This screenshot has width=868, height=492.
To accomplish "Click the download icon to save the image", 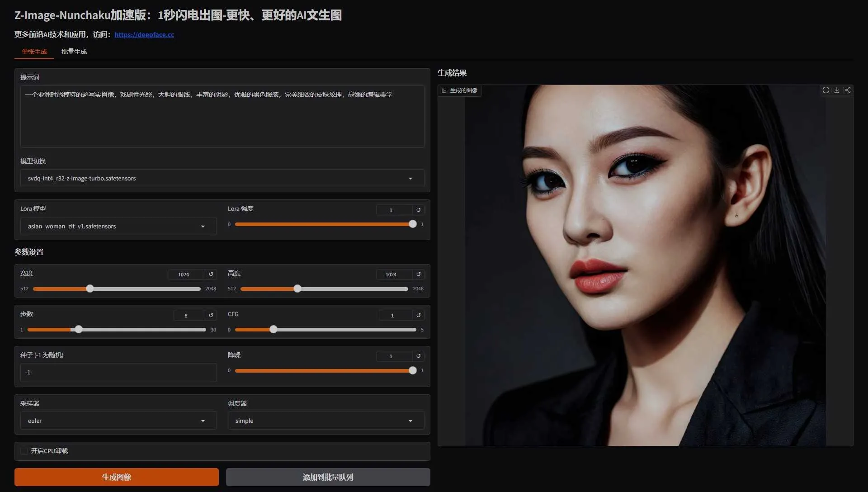I will (837, 90).
